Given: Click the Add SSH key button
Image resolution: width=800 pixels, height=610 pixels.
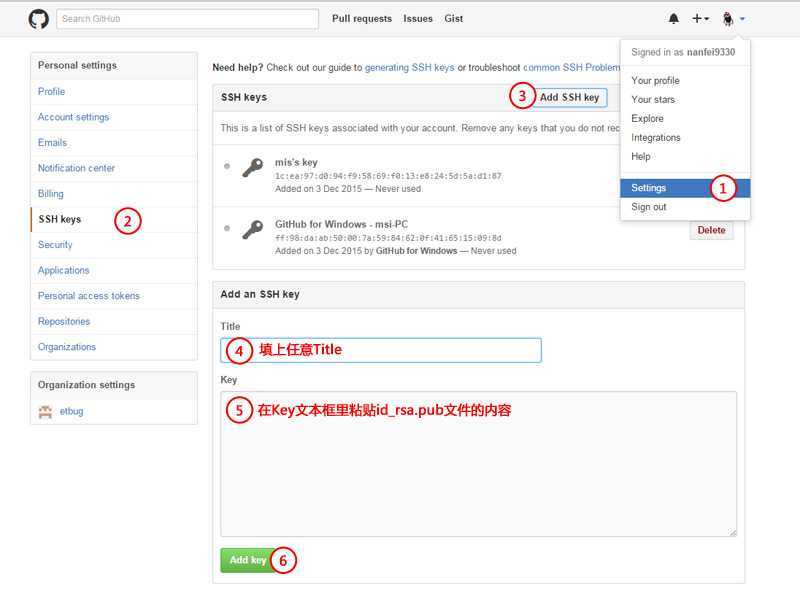Looking at the screenshot, I should [569, 97].
